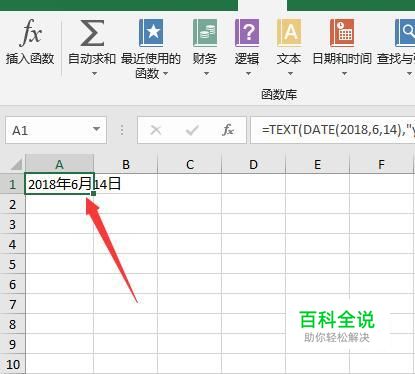
Task: Open the Financial functions book icon
Action: [205, 33]
